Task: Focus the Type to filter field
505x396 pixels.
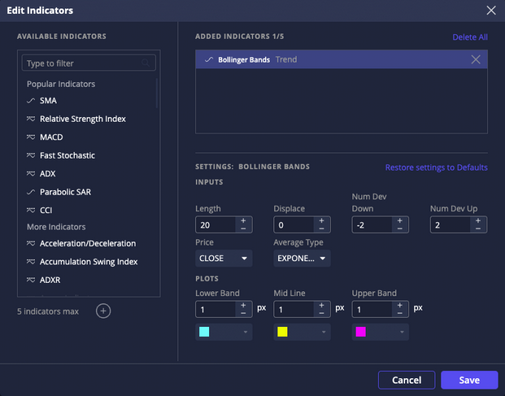Action: (x=89, y=63)
